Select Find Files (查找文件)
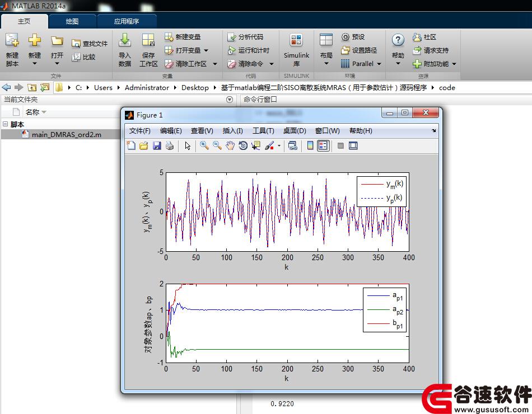 click(90, 44)
